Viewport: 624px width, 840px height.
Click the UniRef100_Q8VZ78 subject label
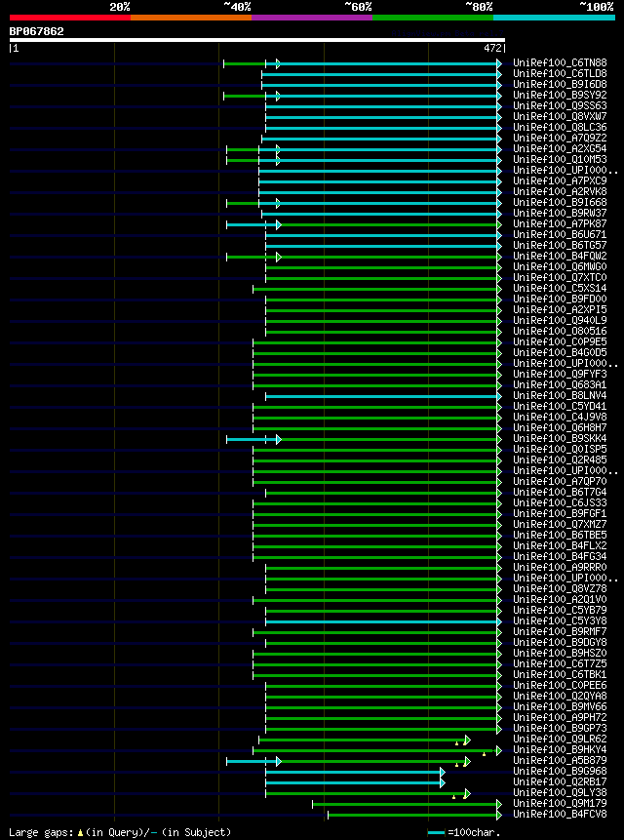coord(560,588)
